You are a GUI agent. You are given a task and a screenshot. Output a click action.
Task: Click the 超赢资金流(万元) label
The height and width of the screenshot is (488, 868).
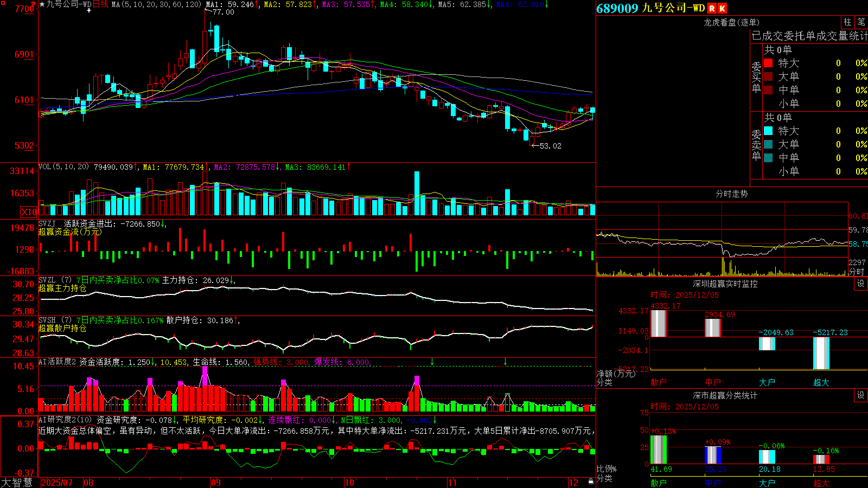[71, 232]
